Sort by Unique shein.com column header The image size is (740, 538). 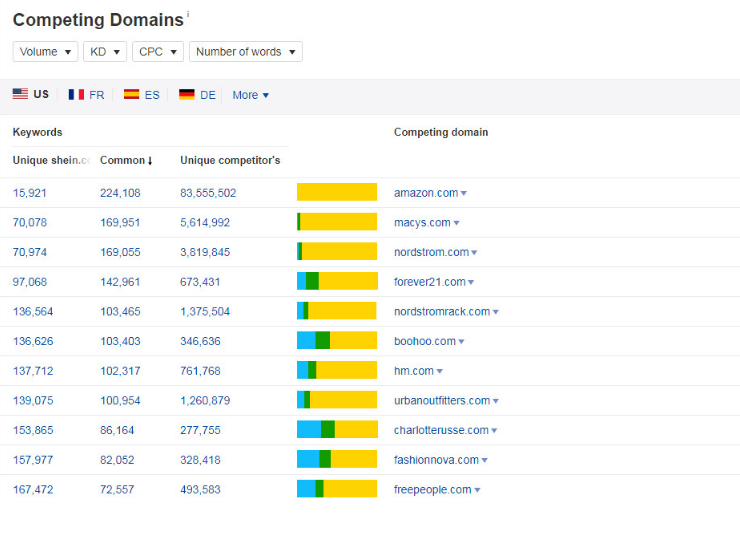pyautogui.click(x=51, y=160)
